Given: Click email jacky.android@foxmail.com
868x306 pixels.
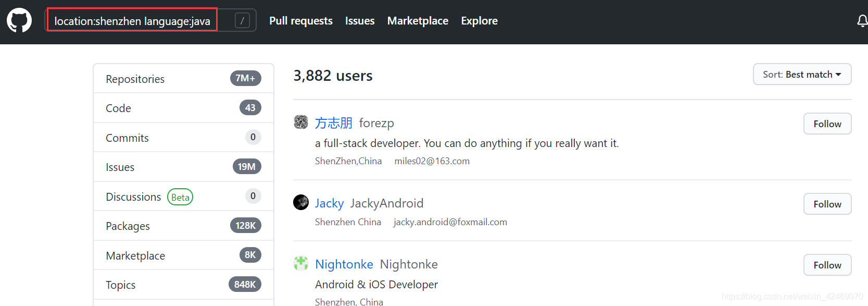Looking at the screenshot, I should click(450, 222).
